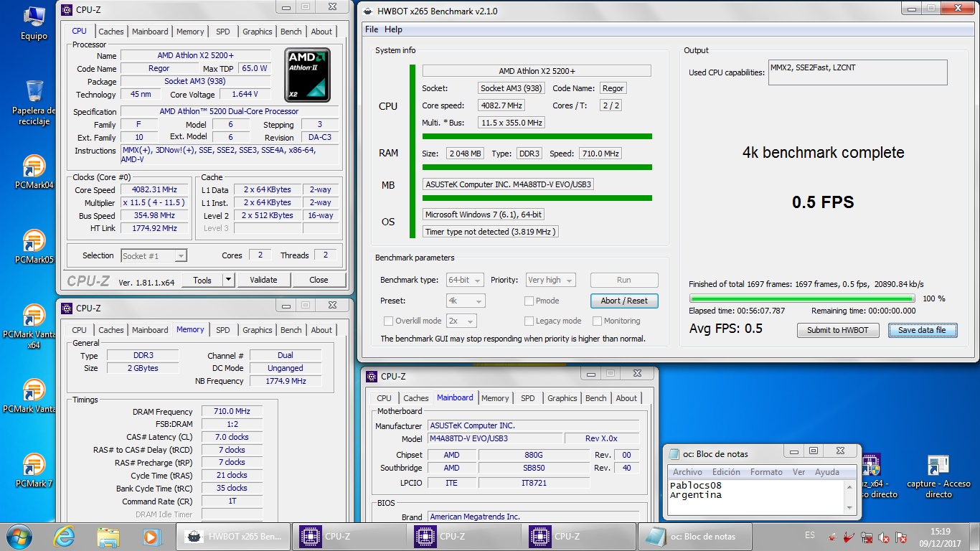
Task: Launch PCMark05 desktop shortcut
Action: click(34, 247)
